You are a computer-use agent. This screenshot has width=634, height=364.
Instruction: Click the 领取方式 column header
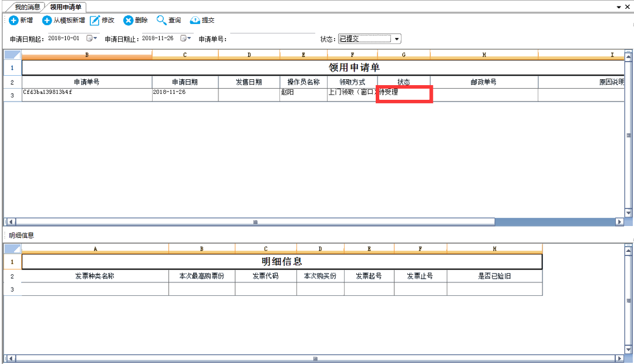(x=352, y=82)
